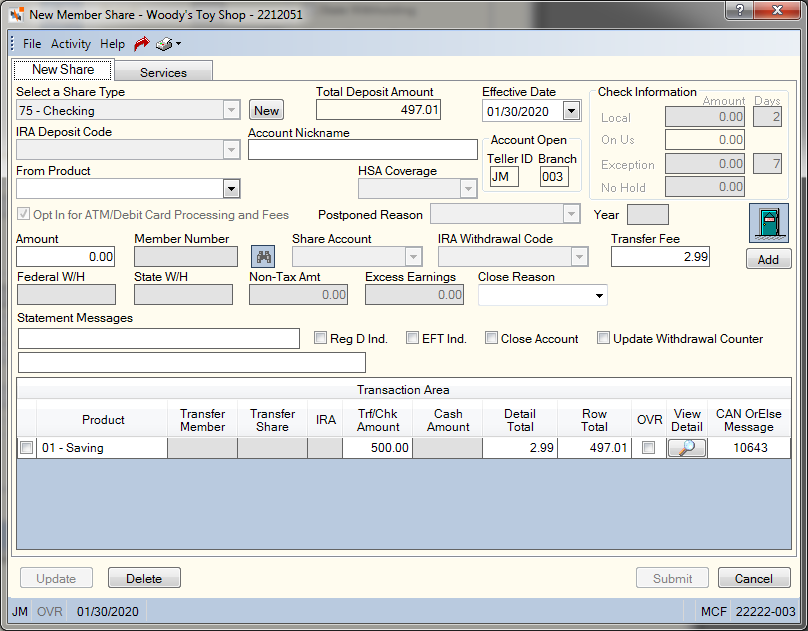808x631 pixels.
Task: Click the Non-Tax Amt field
Action: (298, 295)
